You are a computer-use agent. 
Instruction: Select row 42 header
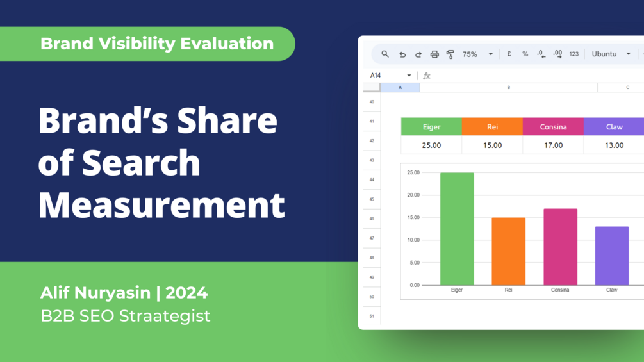click(372, 141)
